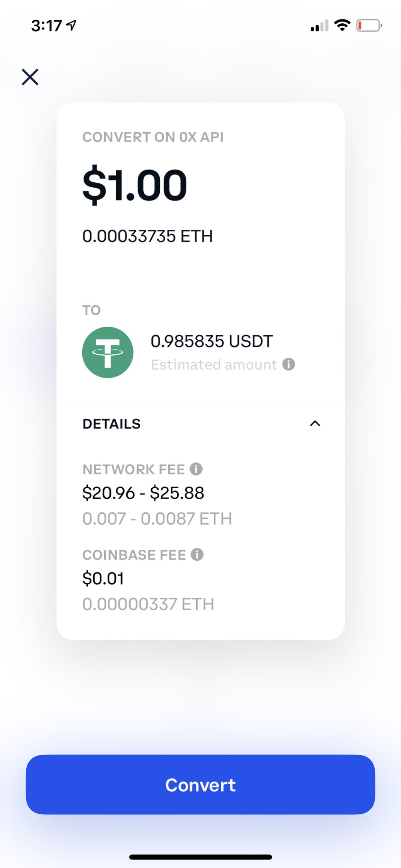Image resolution: width=401 pixels, height=868 pixels.
Task: Tap the 3:17 clock in status bar
Action: click(47, 26)
